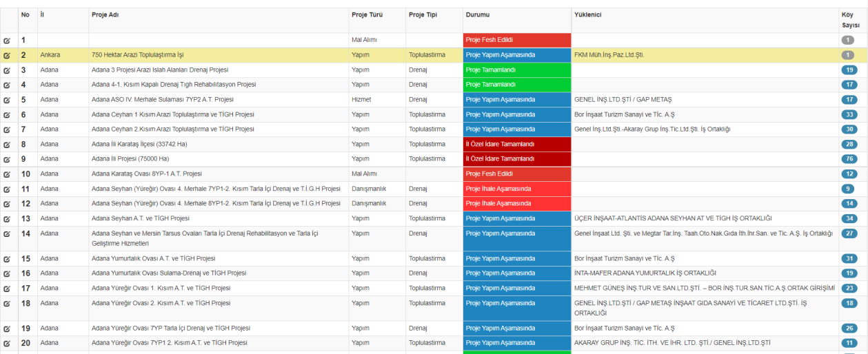Click the village count badge showing 76
This screenshot has height=354, width=868.
click(x=849, y=159)
